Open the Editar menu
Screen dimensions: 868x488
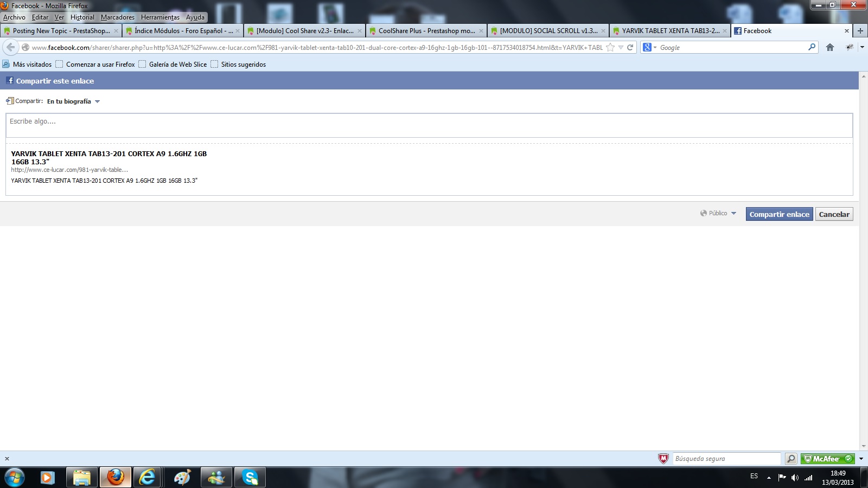tap(40, 17)
